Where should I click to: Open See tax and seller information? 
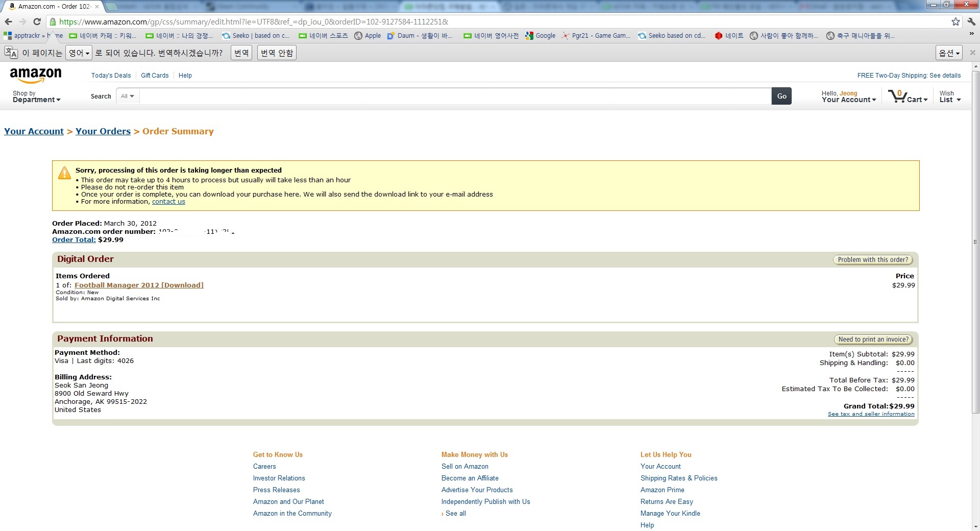pos(871,414)
